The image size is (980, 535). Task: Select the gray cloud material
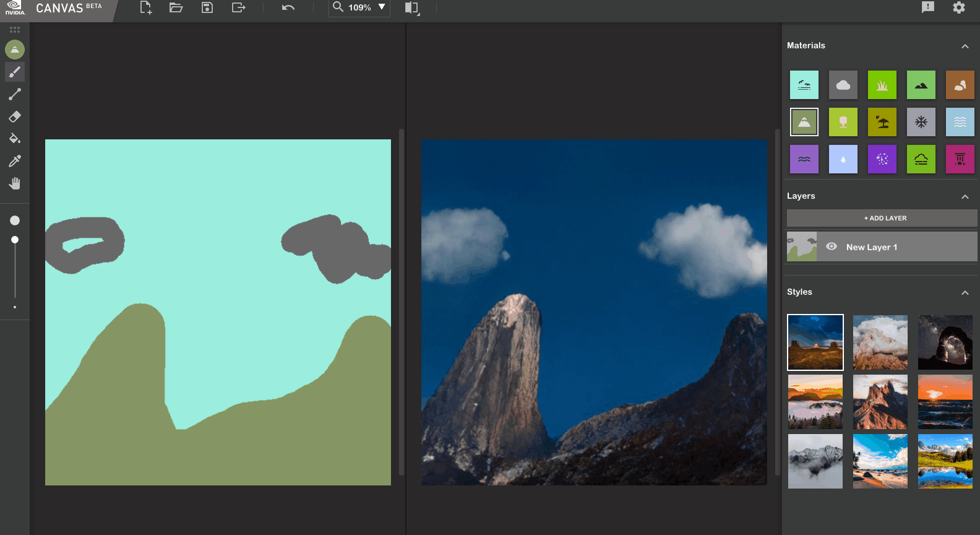[x=843, y=85]
